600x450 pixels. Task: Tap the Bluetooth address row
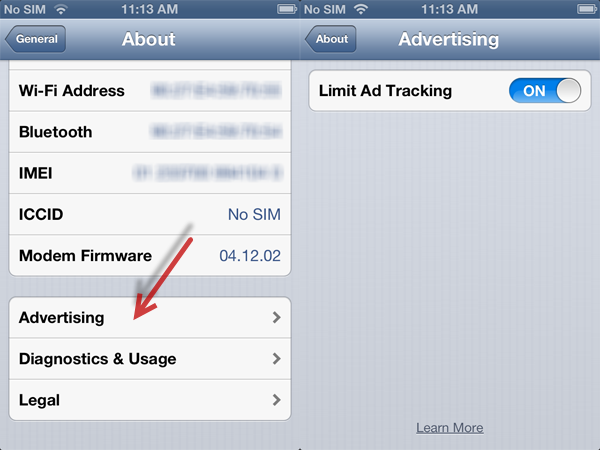(x=150, y=132)
